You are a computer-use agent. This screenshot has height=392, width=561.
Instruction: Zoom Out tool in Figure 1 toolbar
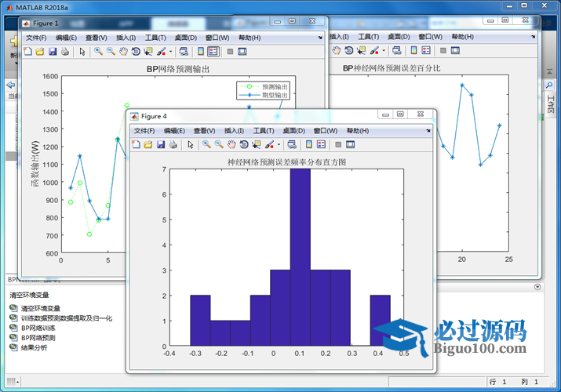pyautogui.click(x=111, y=52)
